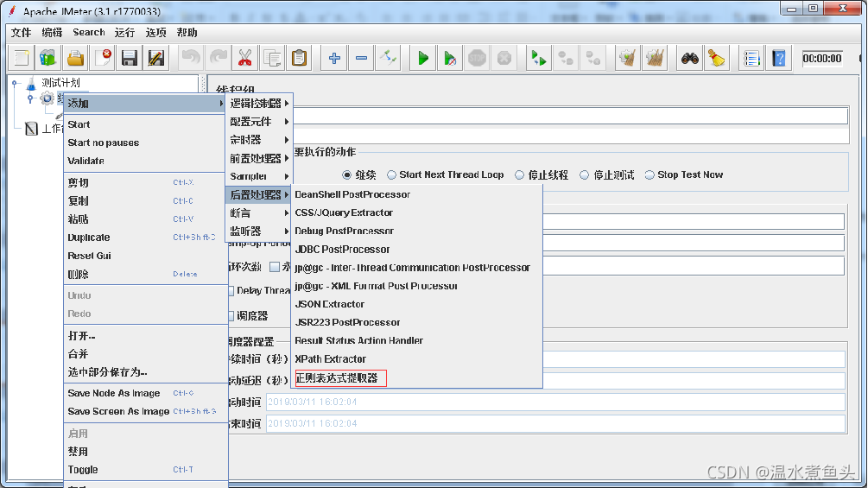Image resolution: width=868 pixels, height=488 pixels.
Task: Click the Function helper list icon
Action: click(751, 58)
